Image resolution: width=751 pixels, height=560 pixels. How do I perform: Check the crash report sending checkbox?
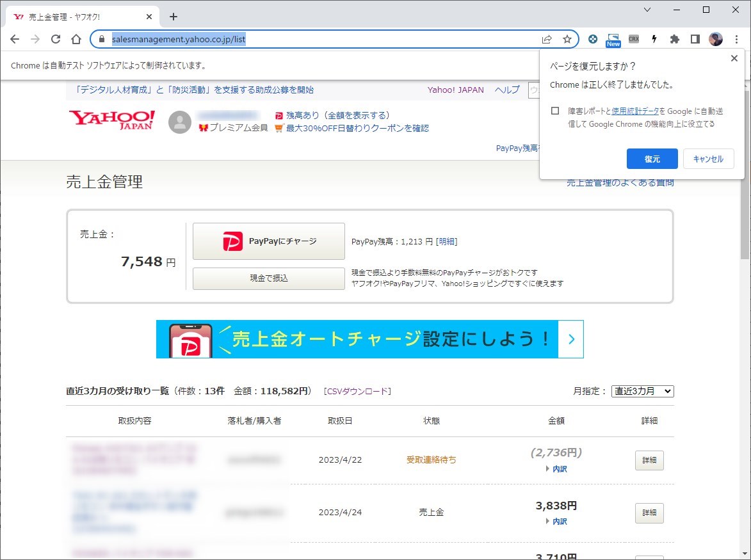coord(555,111)
